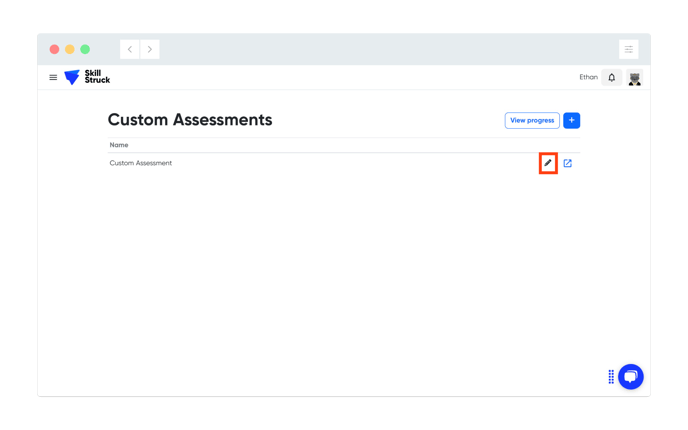Open the sliders settings icon in the title bar
This screenshot has height=430, width=688.
[x=629, y=49]
